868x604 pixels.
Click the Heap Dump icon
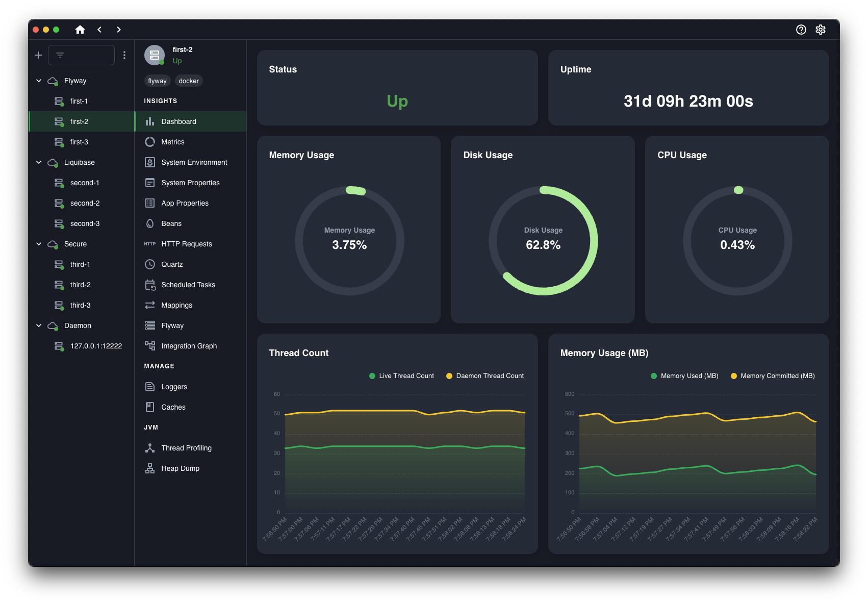point(150,468)
